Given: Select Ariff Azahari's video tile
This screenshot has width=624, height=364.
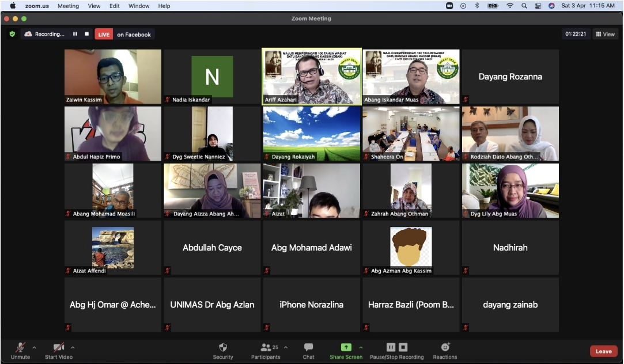Looking at the screenshot, I should tap(312, 77).
